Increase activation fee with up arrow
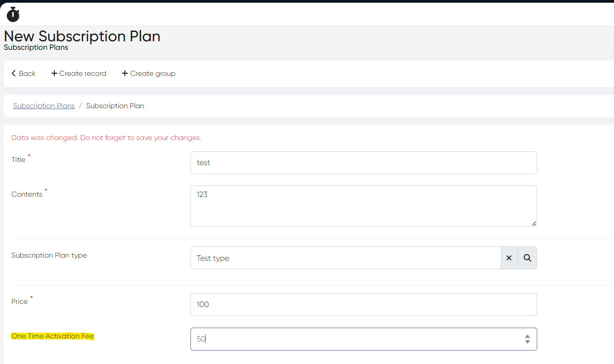This screenshot has width=614, height=364. [x=527, y=336]
